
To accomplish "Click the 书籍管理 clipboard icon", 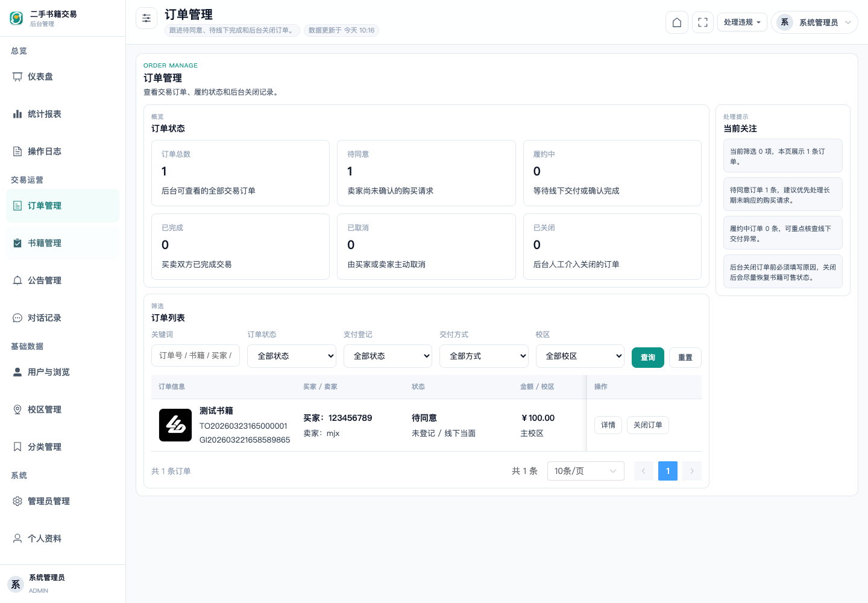I will click(x=17, y=243).
